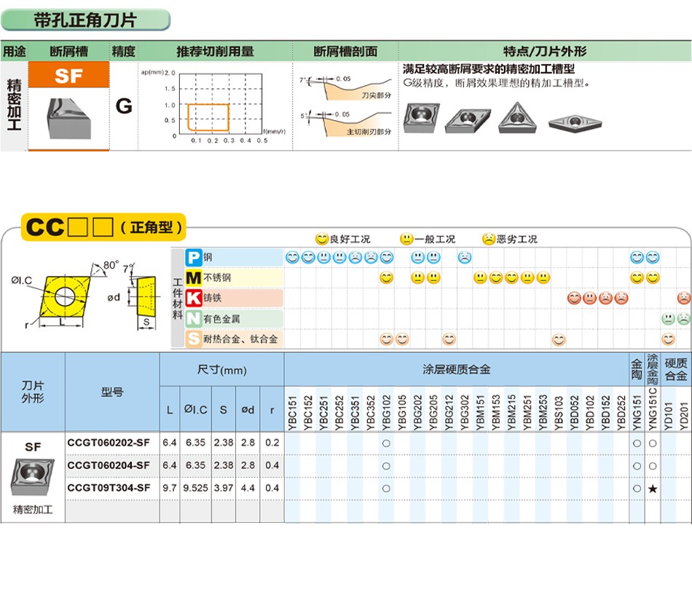This screenshot has width=692, height=616.
Task: Click the ØI.C dimension column header
Action: click(195, 409)
